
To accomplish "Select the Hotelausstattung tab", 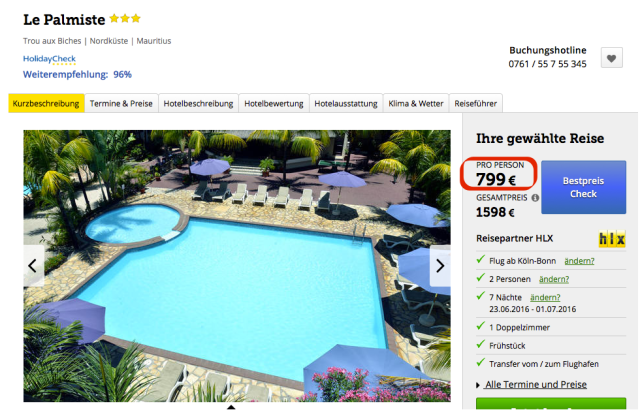I will (x=346, y=104).
